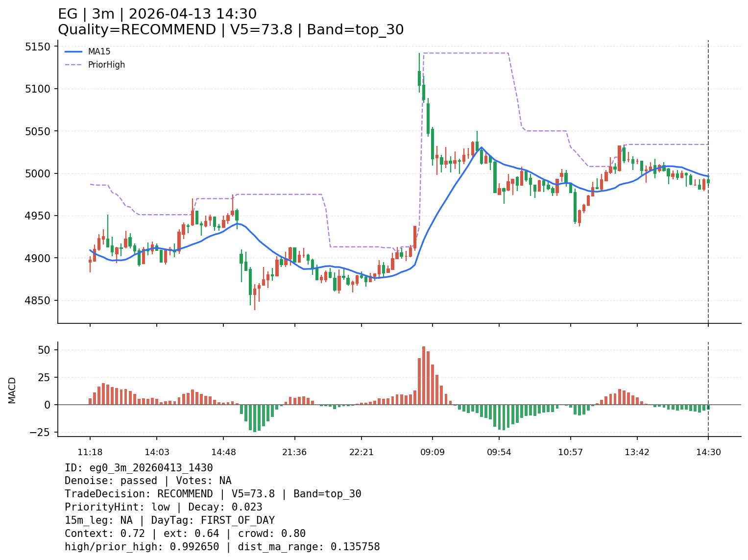Click the 5150 price axis label
The image size is (748, 560).
(38, 47)
